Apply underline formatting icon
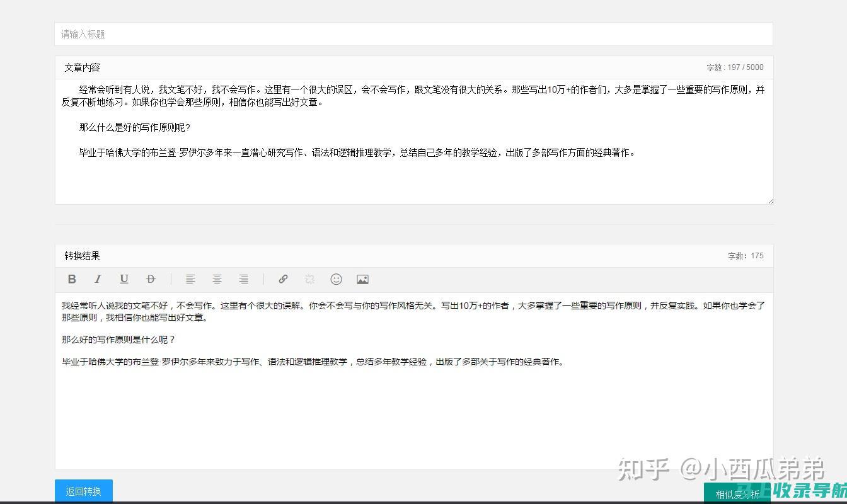 pos(124,279)
